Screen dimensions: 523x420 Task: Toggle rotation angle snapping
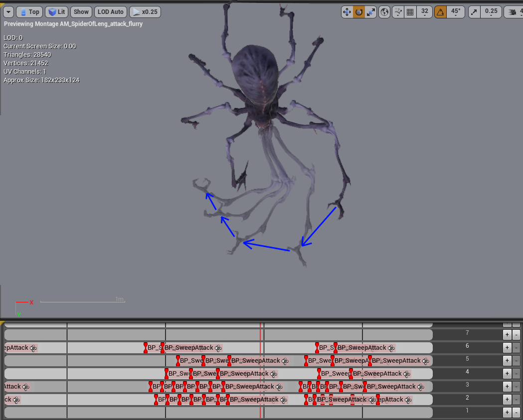click(x=440, y=12)
